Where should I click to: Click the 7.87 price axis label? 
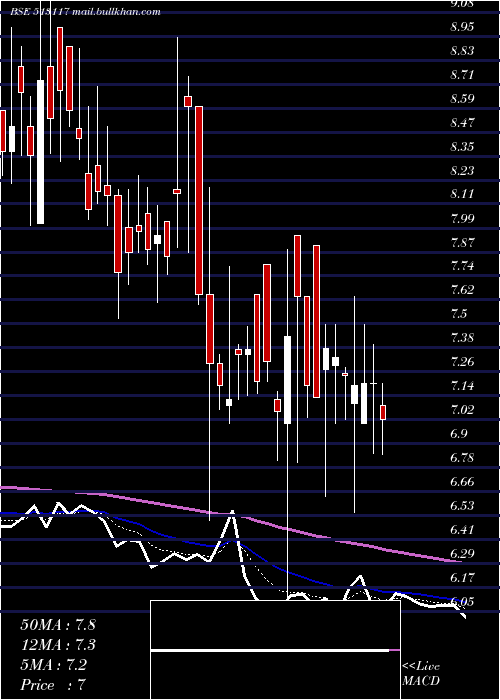(x=462, y=242)
